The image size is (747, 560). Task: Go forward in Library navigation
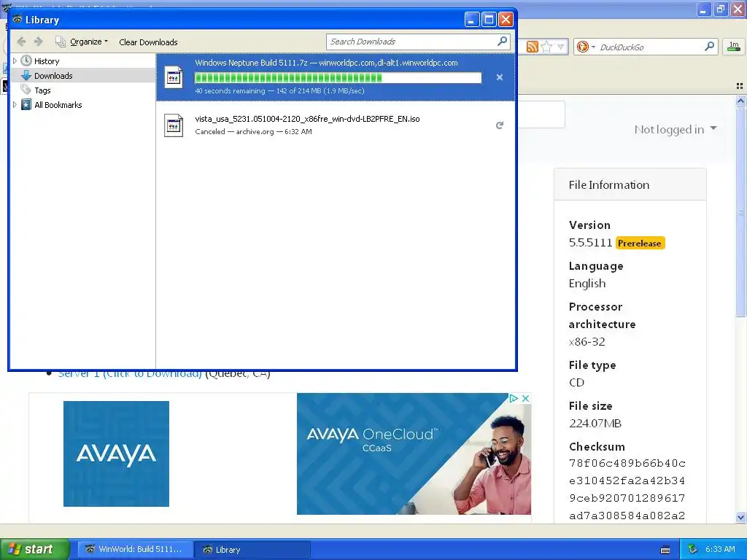pos(38,42)
